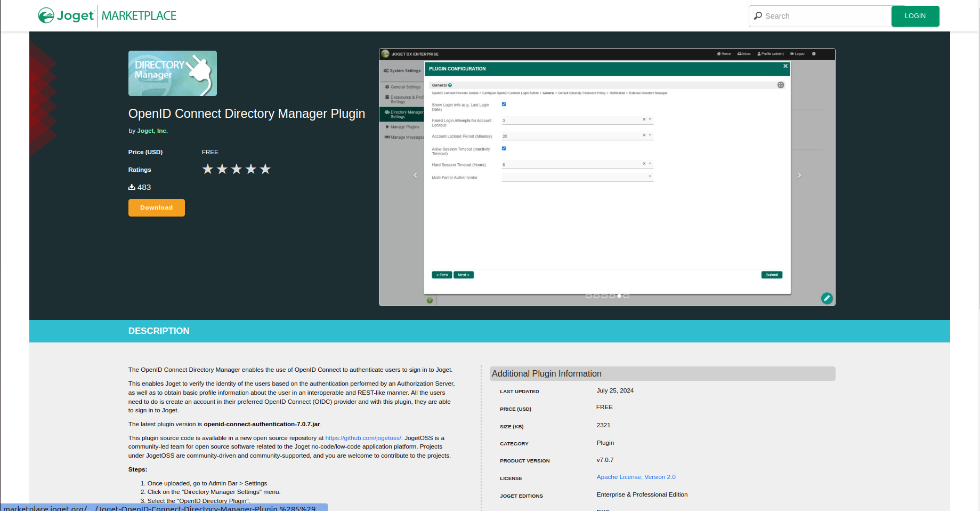Click the Manage Messages icon in sidebar
This screenshot has height=511, width=980.
[387, 137]
